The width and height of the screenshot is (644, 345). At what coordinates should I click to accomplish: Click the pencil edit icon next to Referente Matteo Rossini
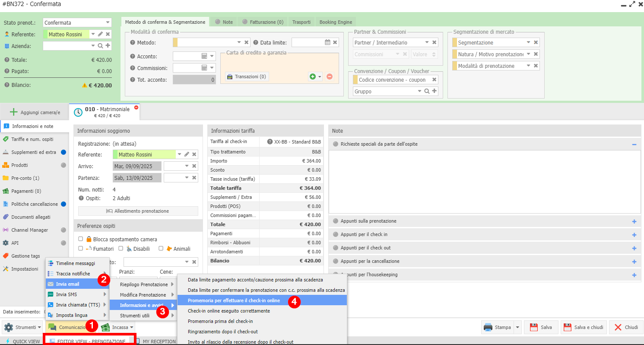point(100,34)
